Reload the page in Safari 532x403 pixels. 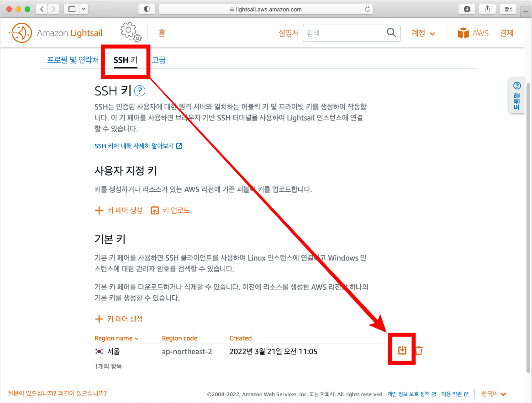tap(368, 9)
